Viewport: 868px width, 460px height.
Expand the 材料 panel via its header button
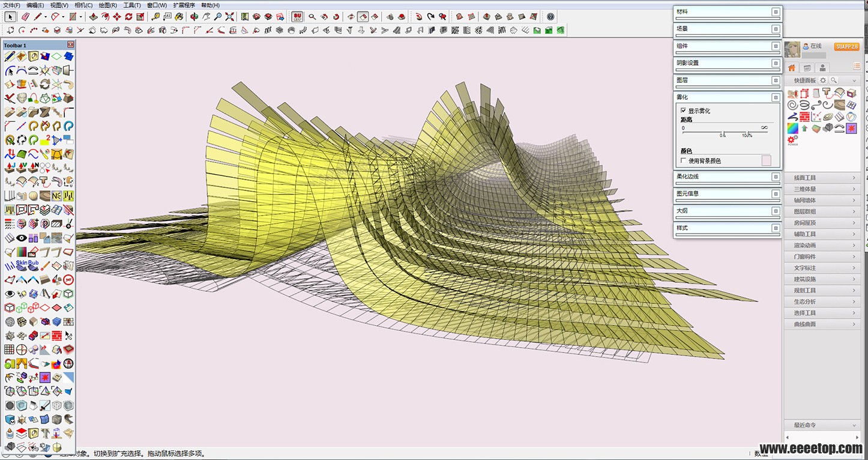click(776, 11)
